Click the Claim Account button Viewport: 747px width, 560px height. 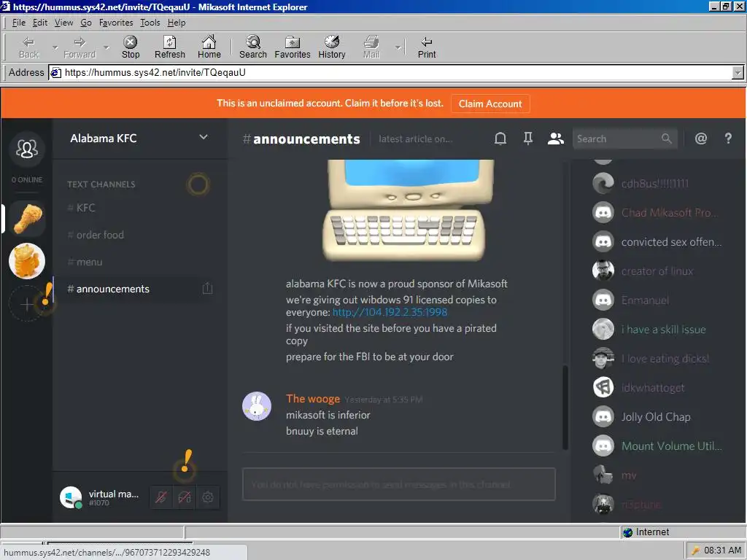489,104
